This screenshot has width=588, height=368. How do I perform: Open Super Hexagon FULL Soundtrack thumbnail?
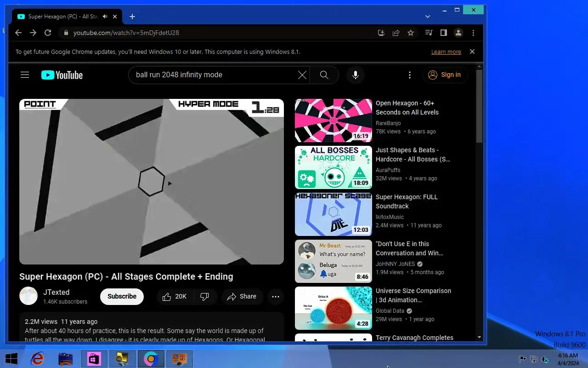tap(334, 214)
